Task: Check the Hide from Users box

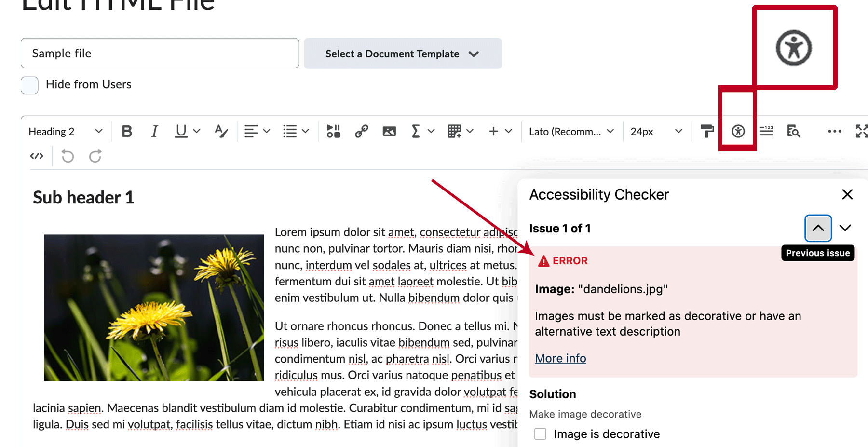Action: 29,85
